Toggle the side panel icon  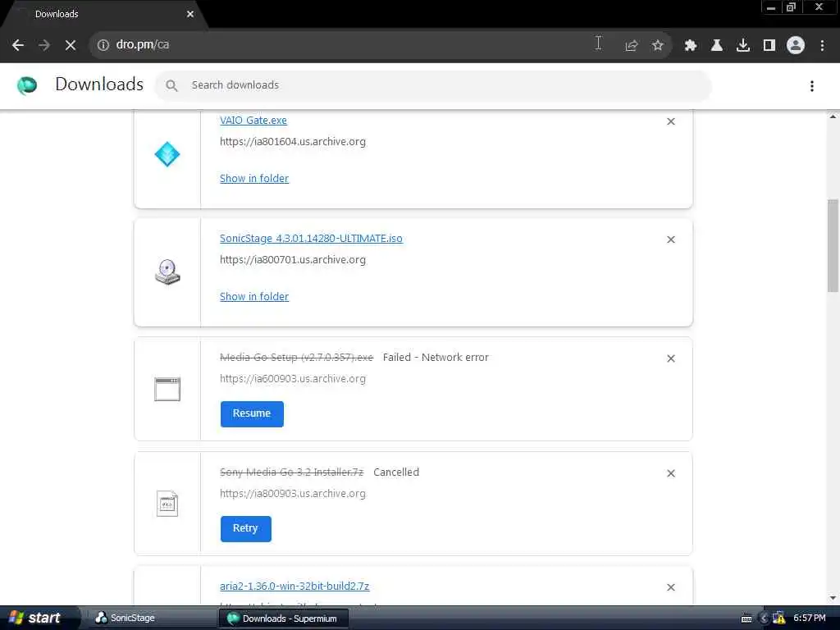point(769,46)
